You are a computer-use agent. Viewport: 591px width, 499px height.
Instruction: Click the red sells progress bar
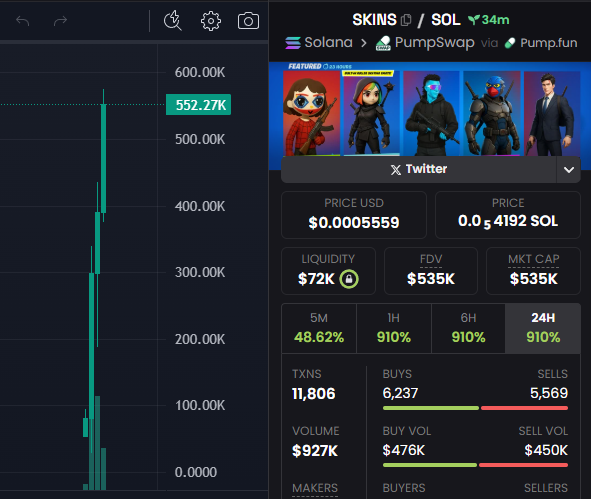524,408
